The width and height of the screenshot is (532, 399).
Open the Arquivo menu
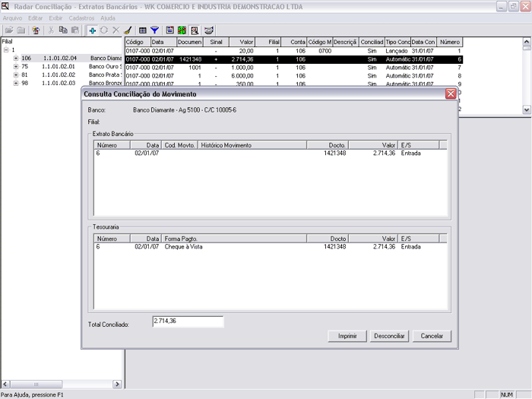tap(14, 17)
